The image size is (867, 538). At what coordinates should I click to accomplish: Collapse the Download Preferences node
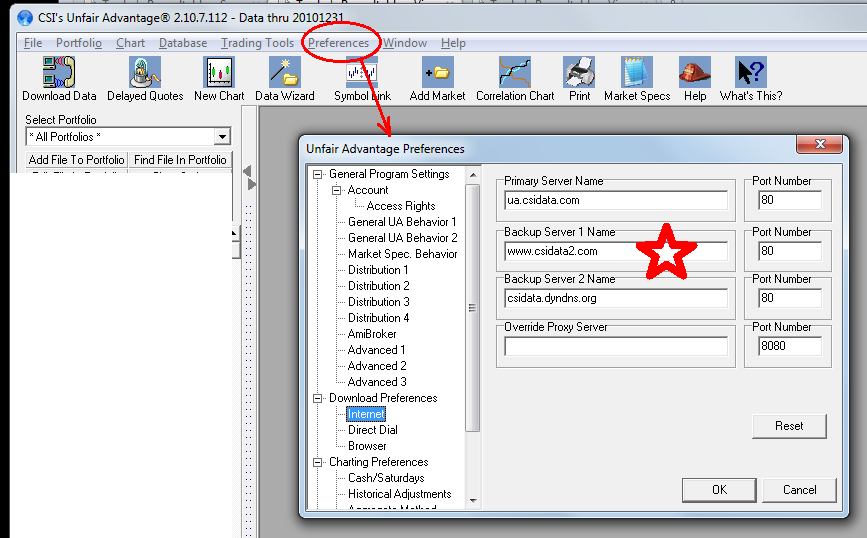coord(317,398)
